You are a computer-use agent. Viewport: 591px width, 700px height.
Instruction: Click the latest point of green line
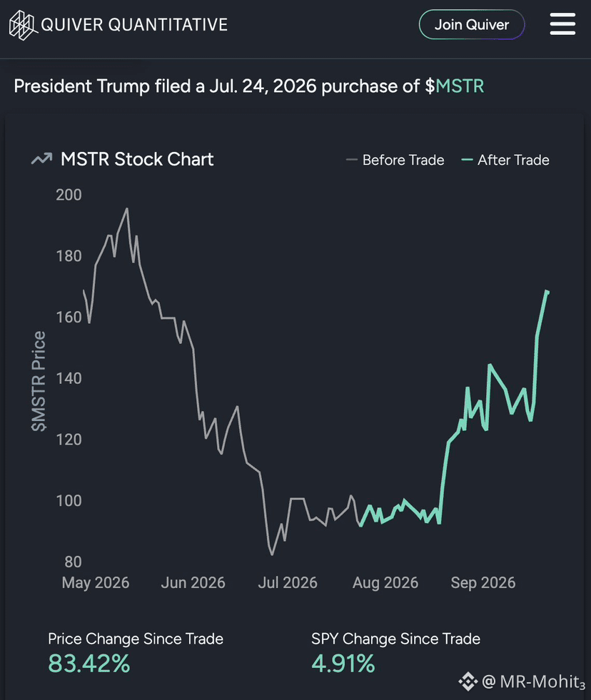tap(547, 292)
